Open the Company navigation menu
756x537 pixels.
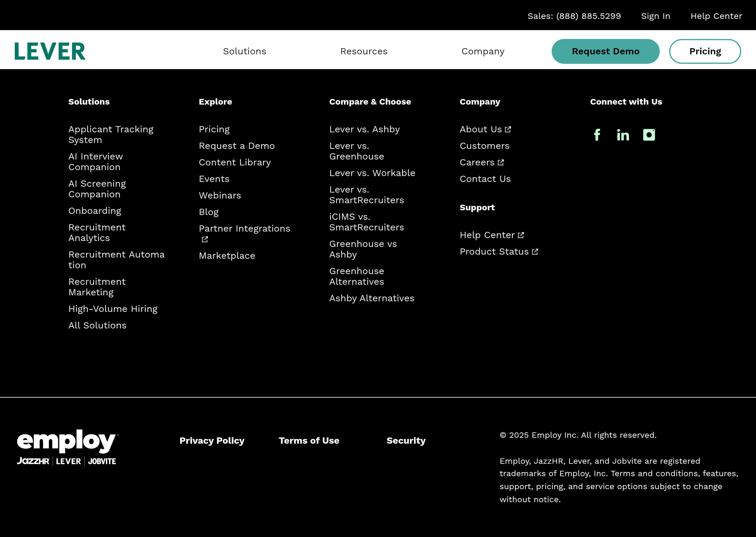pos(483,51)
